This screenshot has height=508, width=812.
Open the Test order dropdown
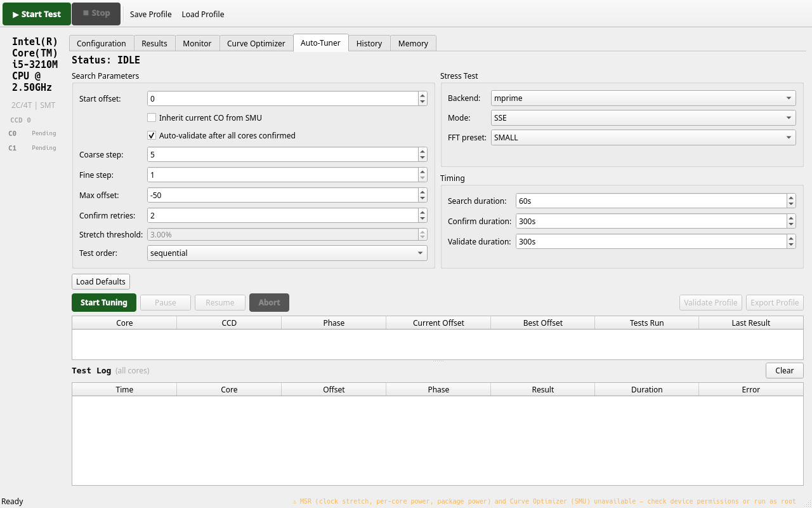(287, 253)
